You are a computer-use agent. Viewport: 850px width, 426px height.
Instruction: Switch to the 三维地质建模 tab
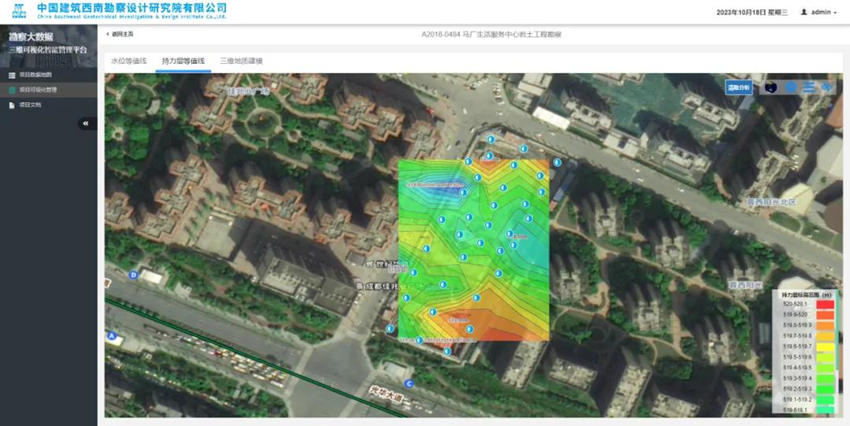(241, 61)
